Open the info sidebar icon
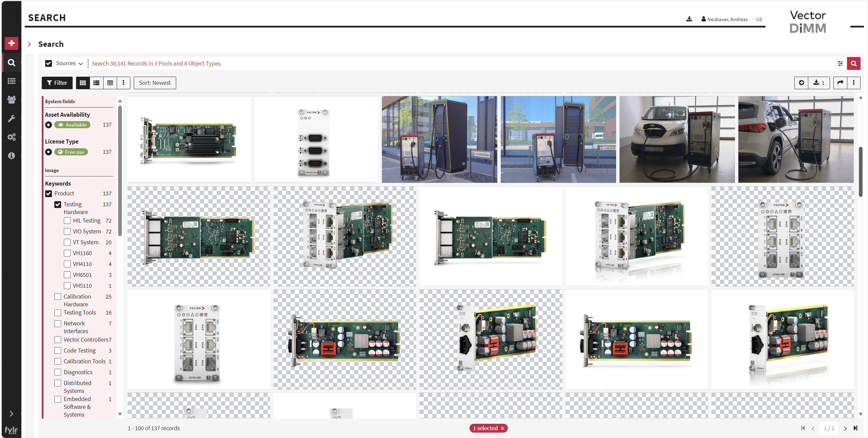The width and height of the screenshot is (868, 438). [x=12, y=156]
